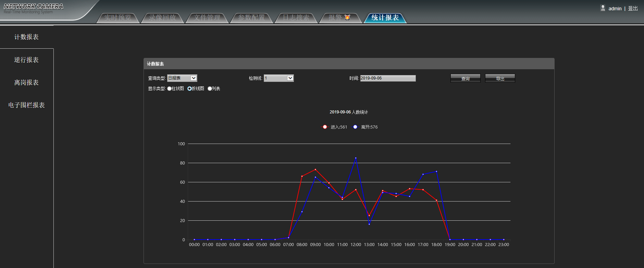Screen dimensions: 644x268
Task: Open the 文件管理 tab
Action: click(x=207, y=17)
